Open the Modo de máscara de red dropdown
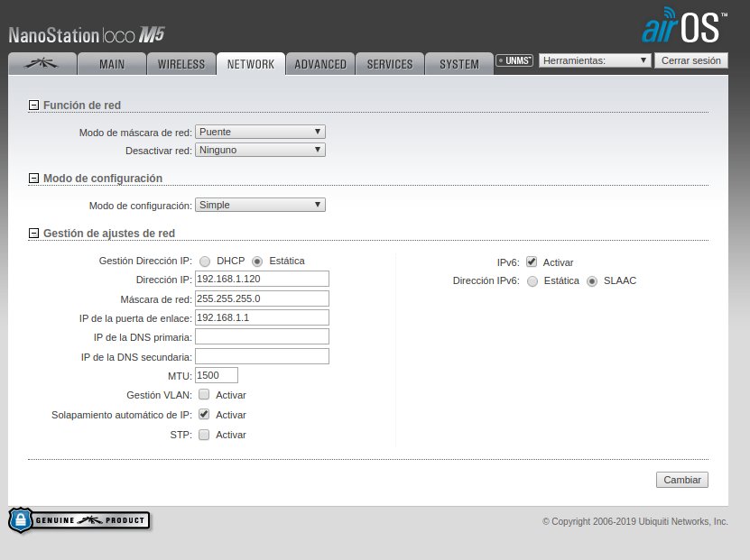 260,132
